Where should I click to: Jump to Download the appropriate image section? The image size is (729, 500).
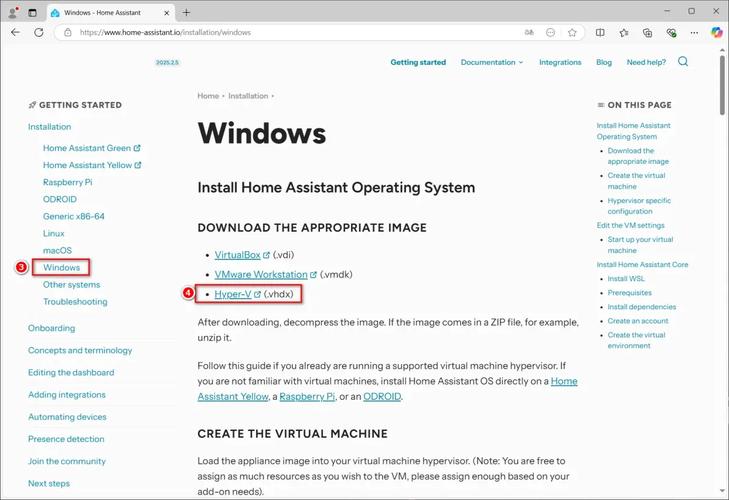(638, 156)
